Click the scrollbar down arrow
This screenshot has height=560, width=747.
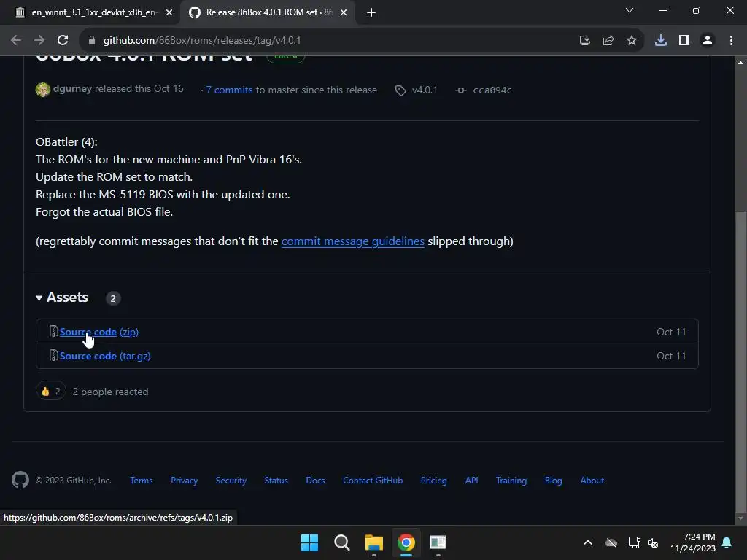(740, 518)
